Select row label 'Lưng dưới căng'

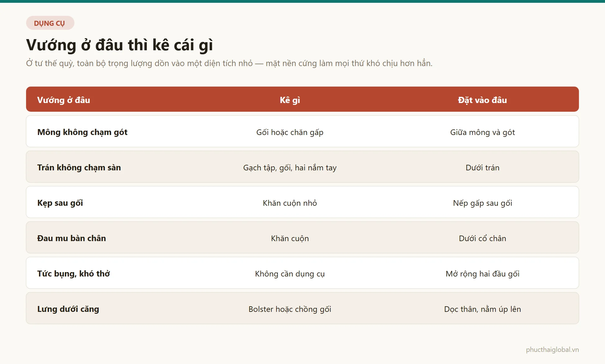coord(68,309)
